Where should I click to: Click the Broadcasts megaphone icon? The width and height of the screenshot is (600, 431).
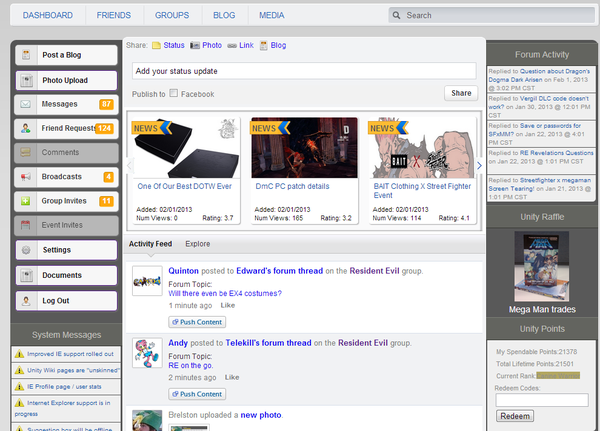26,177
